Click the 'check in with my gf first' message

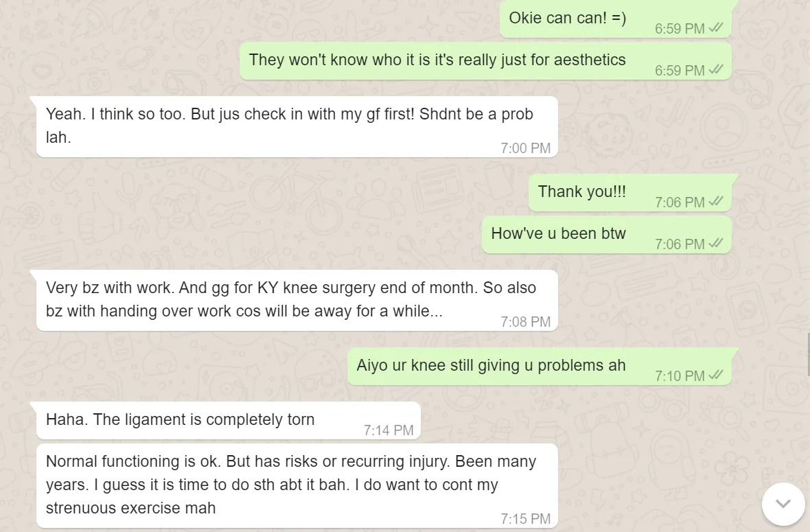(x=297, y=126)
